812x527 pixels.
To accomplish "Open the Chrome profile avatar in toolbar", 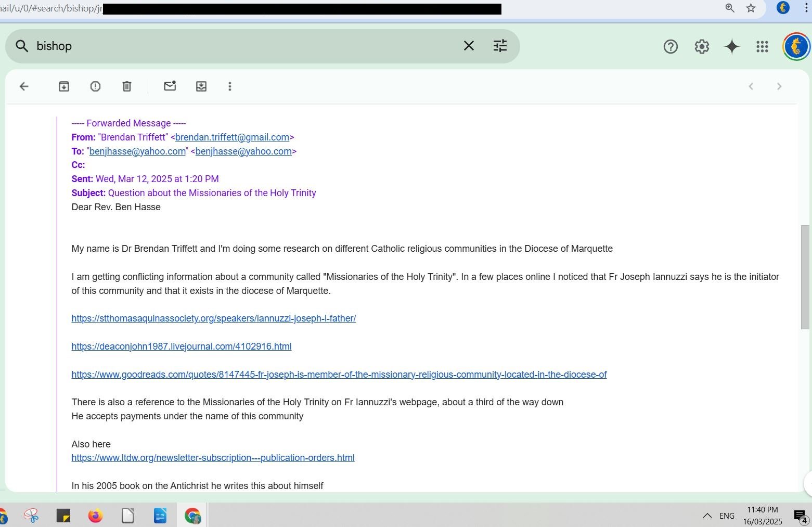I will (x=783, y=8).
